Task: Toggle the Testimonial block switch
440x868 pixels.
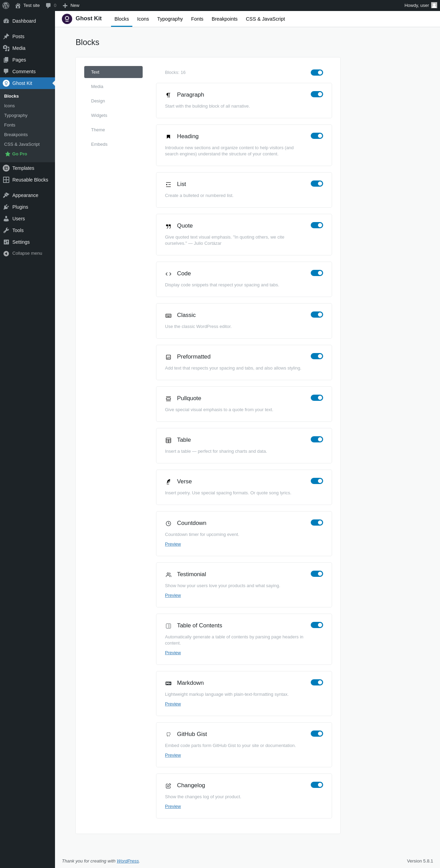Action: [x=317, y=574]
